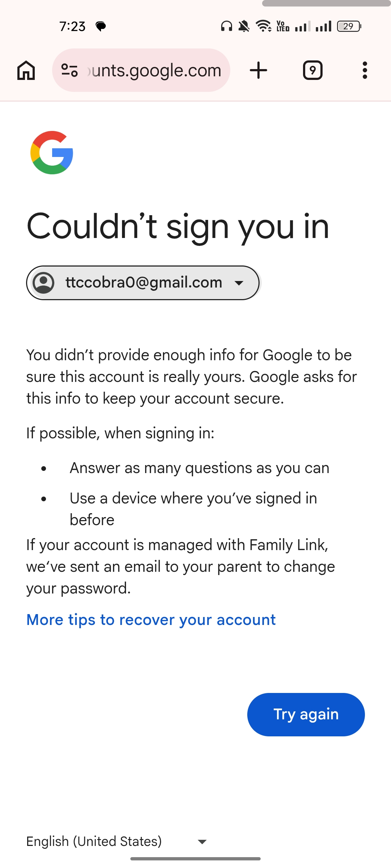
Task: Tap the browser home icon
Action: [x=26, y=70]
